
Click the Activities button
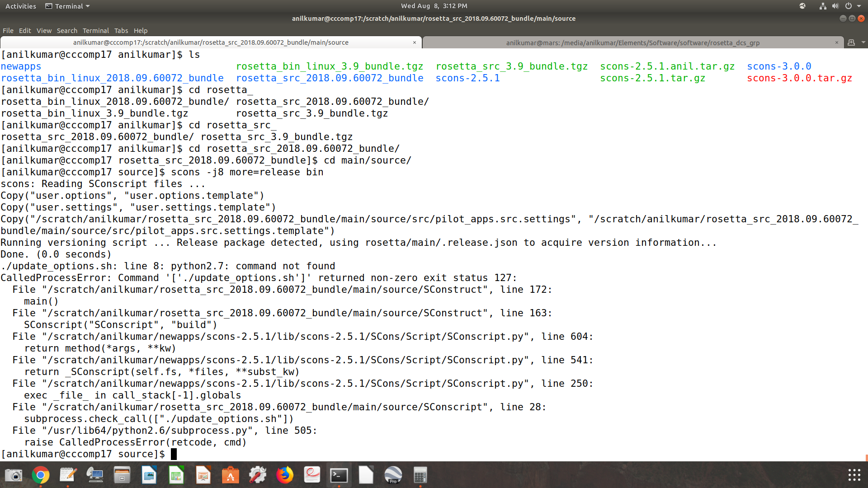pos(21,6)
